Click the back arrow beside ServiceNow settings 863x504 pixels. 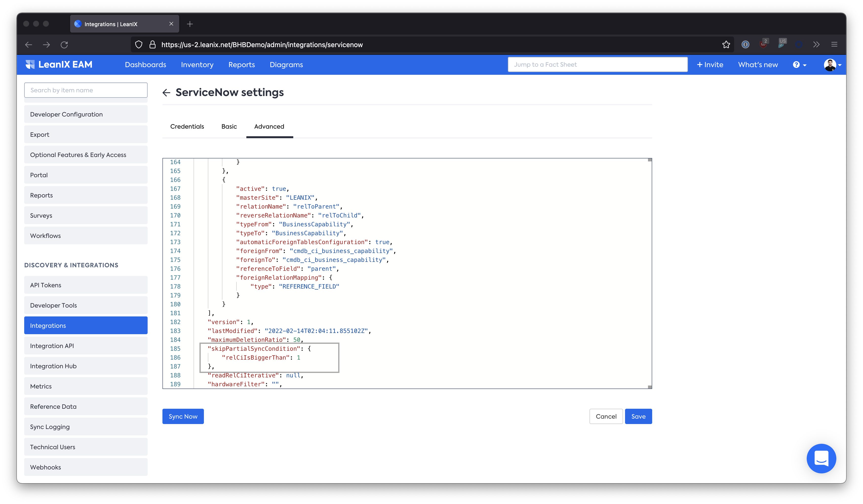pos(166,93)
